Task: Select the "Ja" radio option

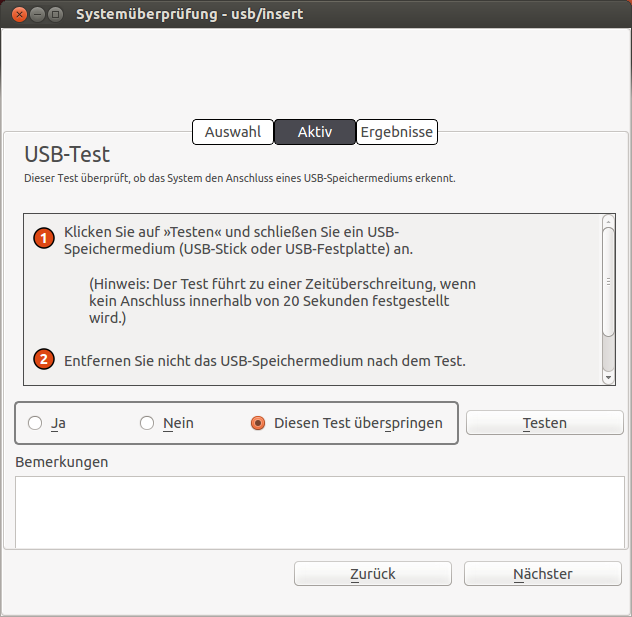Action: click(x=36, y=423)
